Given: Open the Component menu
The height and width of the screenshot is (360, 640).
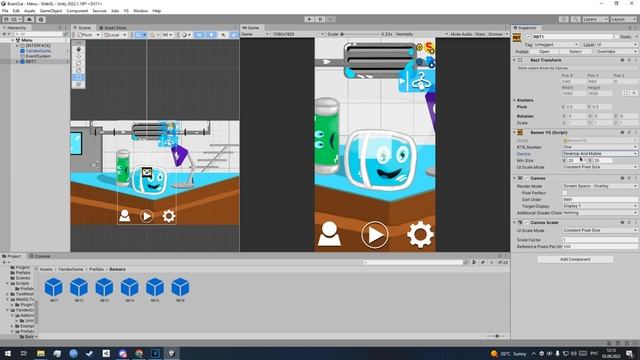Looking at the screenshot, I should pos(77,11).
